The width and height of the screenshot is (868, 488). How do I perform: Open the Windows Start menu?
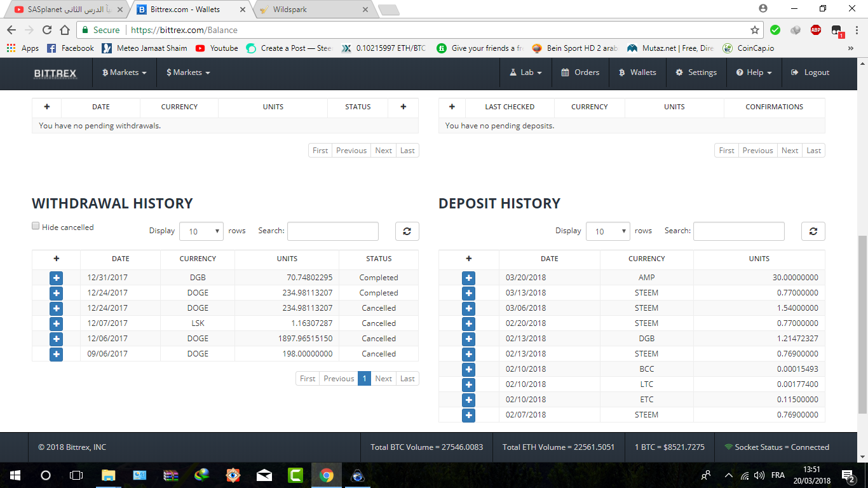(15, 475)
